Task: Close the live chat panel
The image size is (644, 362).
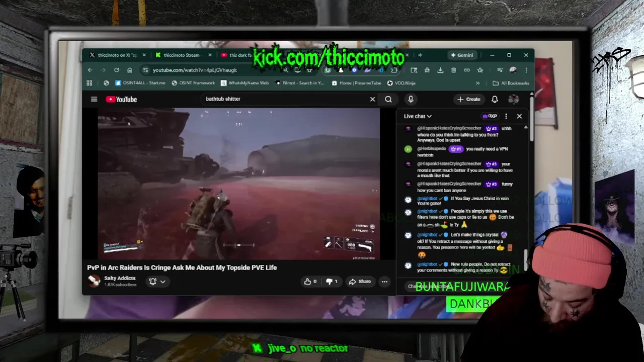Action: (x=519, y=116)
